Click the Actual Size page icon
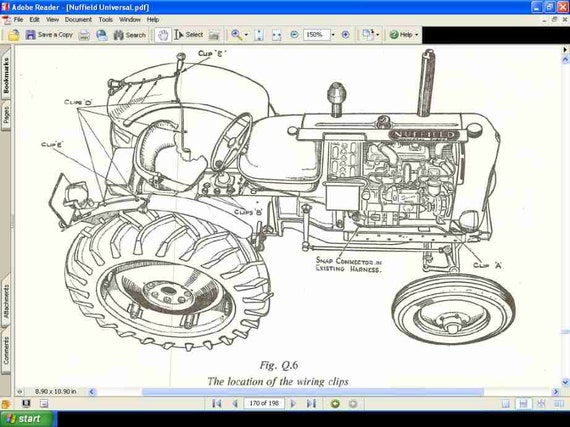 [x=259, y=35]
